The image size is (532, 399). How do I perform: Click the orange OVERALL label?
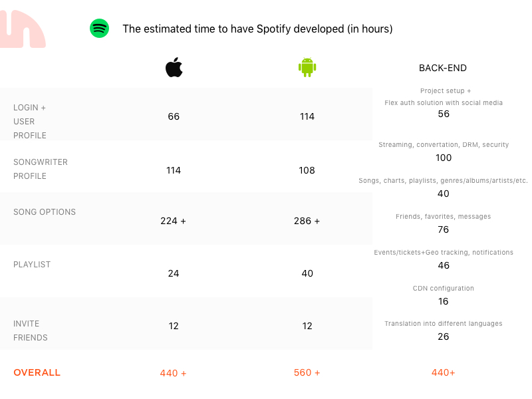37,372
